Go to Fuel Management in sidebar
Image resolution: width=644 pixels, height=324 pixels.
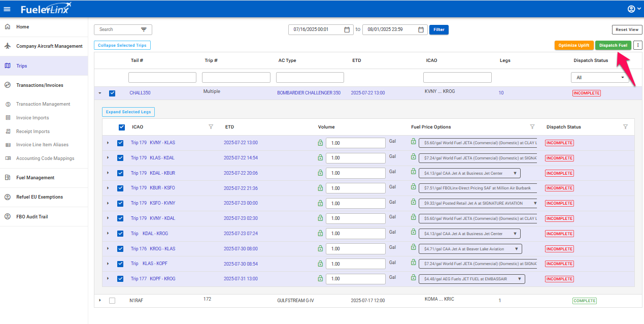click(x=35, y=178)
